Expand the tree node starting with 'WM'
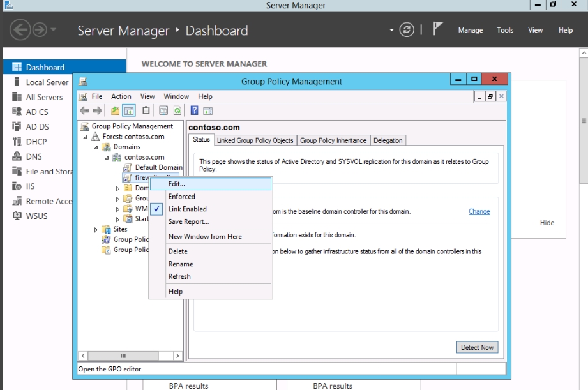 [117, 209]
